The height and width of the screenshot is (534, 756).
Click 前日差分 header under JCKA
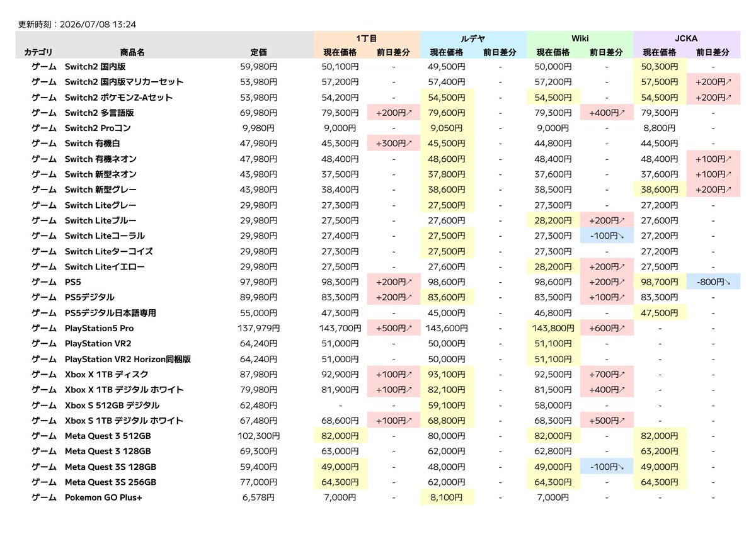point(713,53)
